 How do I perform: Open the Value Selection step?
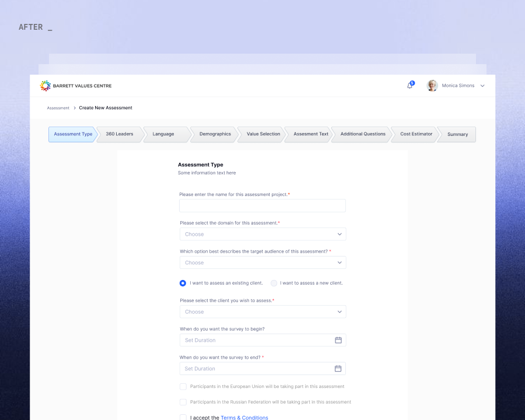(263, 134)
